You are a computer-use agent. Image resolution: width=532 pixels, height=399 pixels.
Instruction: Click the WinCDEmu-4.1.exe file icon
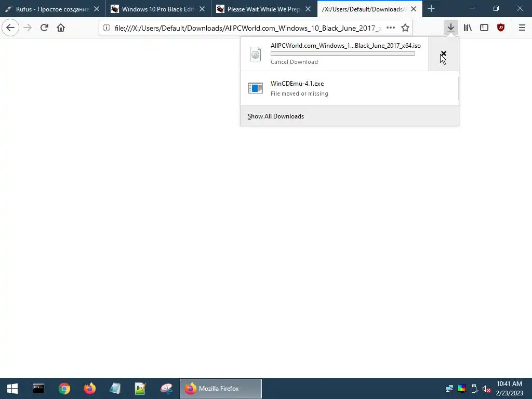256,88
